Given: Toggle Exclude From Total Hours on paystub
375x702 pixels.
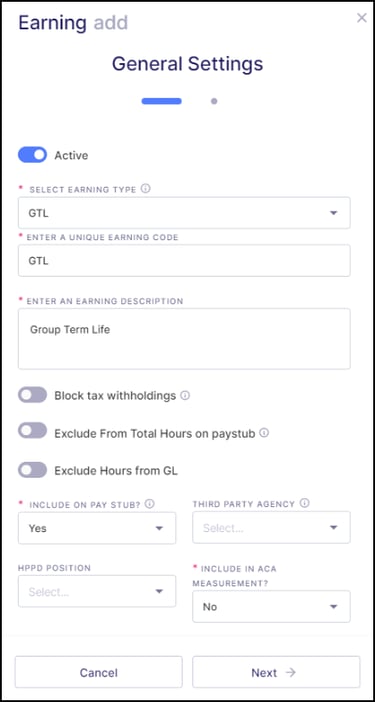Looking at the screenshot, I should click(x=32, y=431).
